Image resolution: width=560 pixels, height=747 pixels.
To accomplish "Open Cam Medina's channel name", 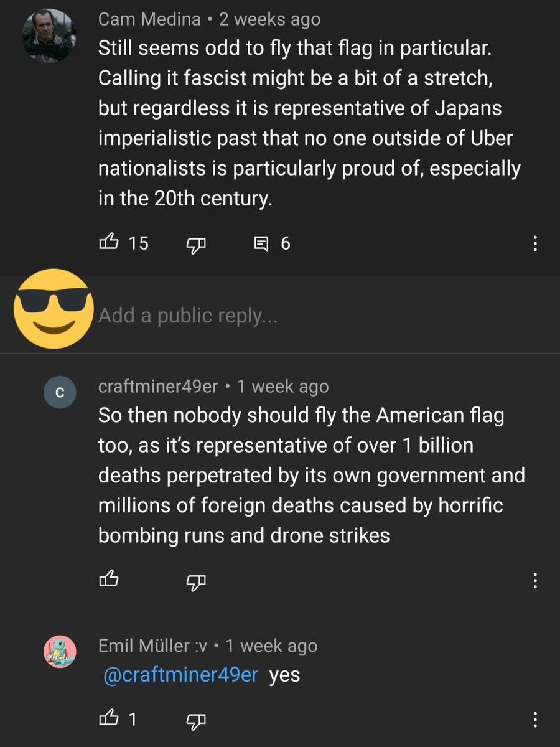I will (x=149, y=19).
